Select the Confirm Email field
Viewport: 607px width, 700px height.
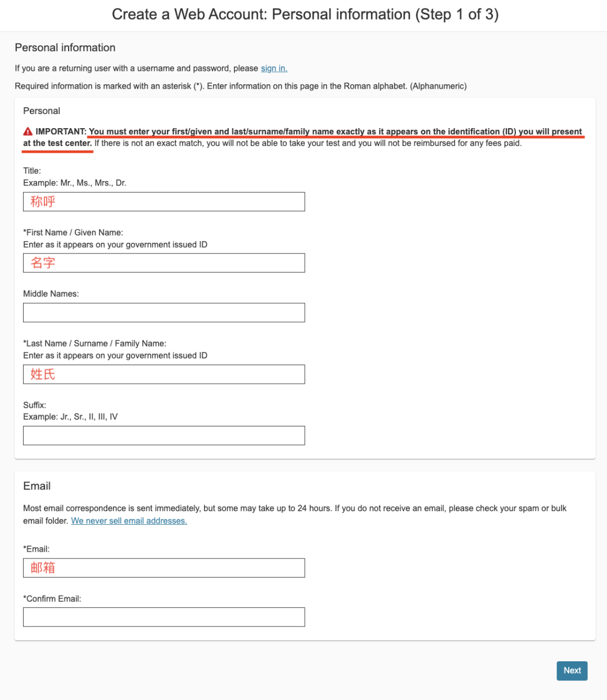coord(164,617)
